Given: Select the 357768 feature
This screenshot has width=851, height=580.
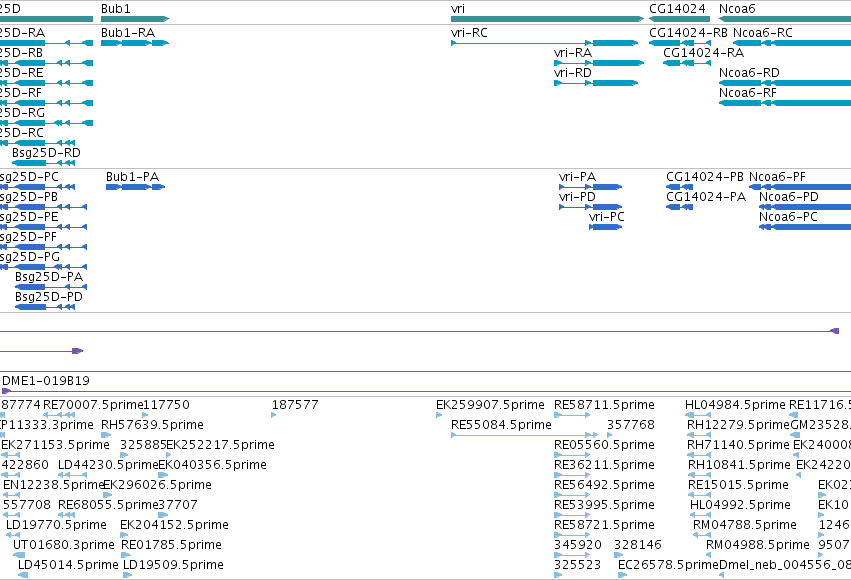Looking at the screenshot, I should pyautogui.click(x=609, y=435).
